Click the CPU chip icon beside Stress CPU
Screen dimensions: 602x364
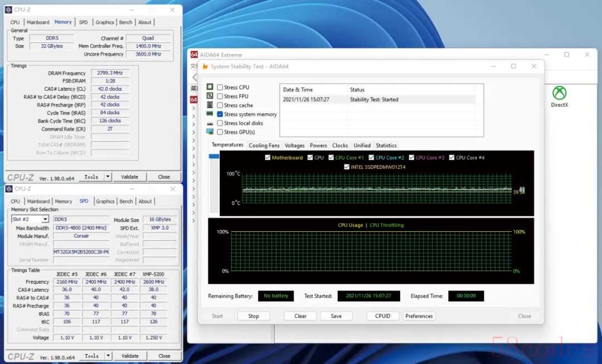pyautogui.click(x=210, y=87)
